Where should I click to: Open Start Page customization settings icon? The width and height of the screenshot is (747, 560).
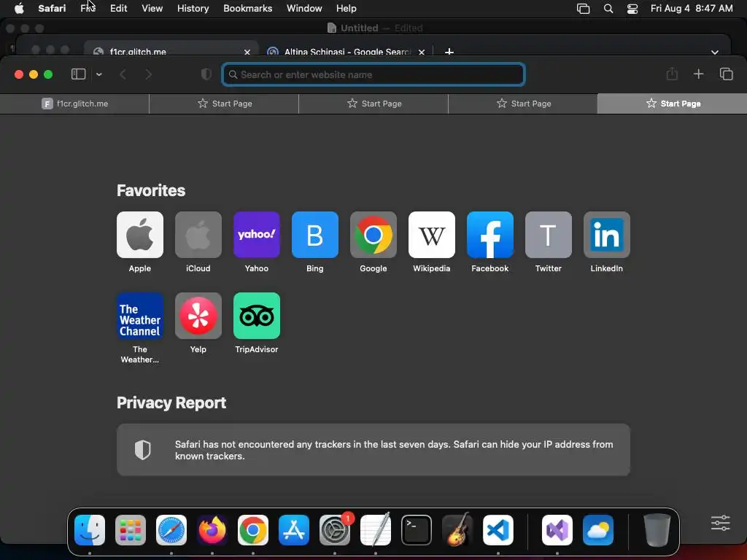coord(720,522)
